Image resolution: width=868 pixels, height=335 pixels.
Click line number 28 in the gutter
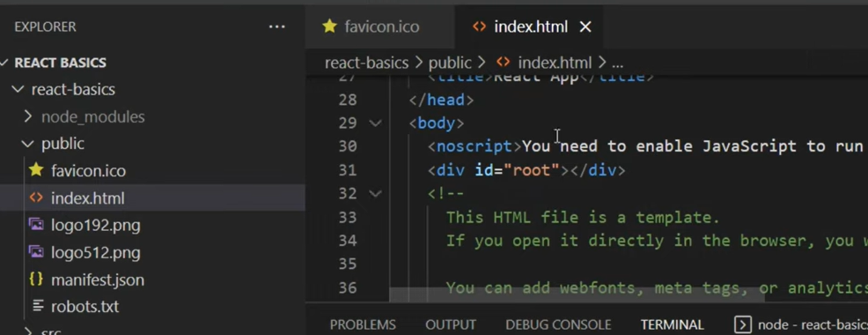point(347,100)
